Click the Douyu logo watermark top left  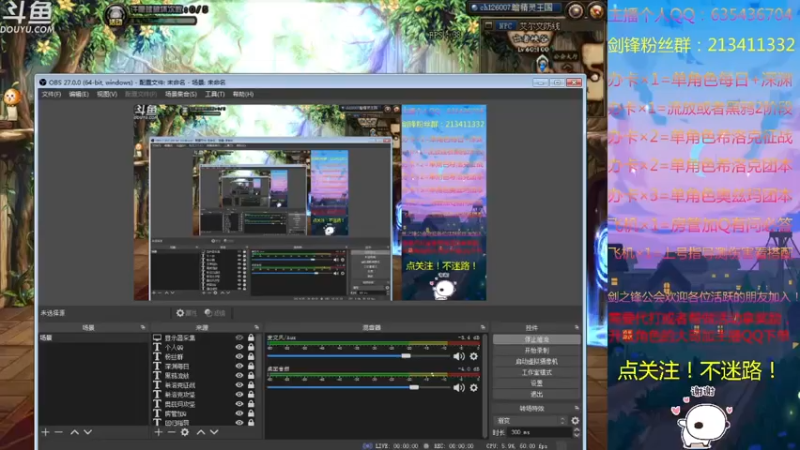pos(28,17)
